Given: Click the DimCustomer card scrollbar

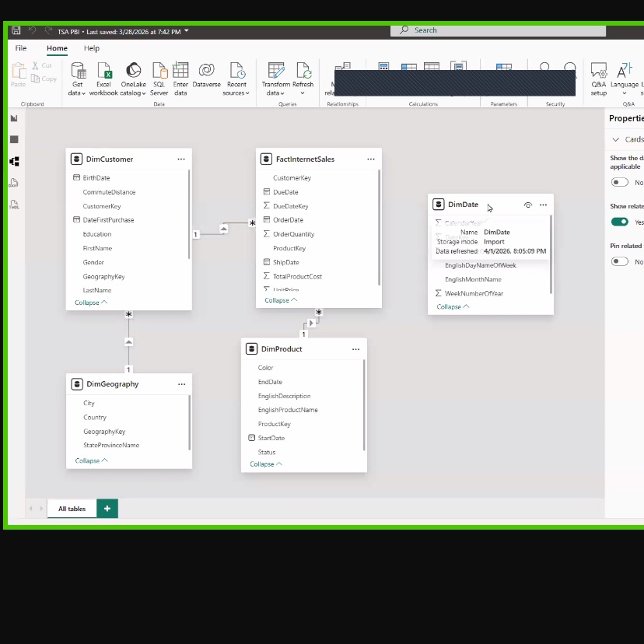Looking at the screenshot, I should click(x=189, y=214).
